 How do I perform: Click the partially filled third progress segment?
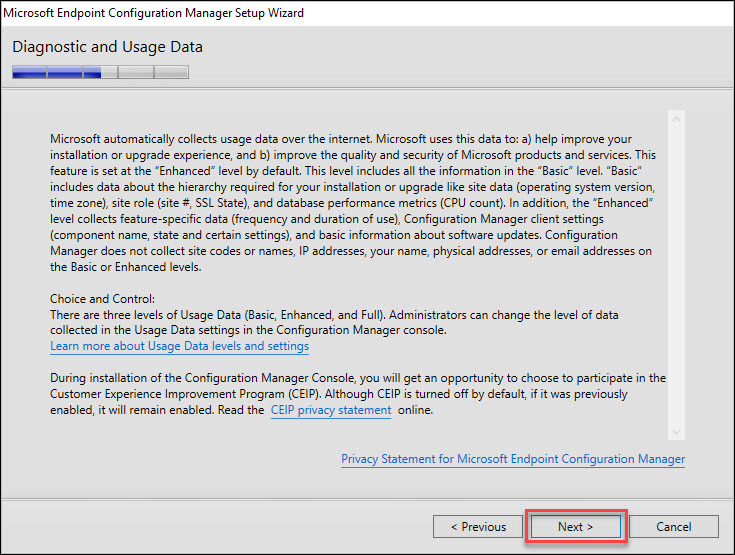[100, 72]
